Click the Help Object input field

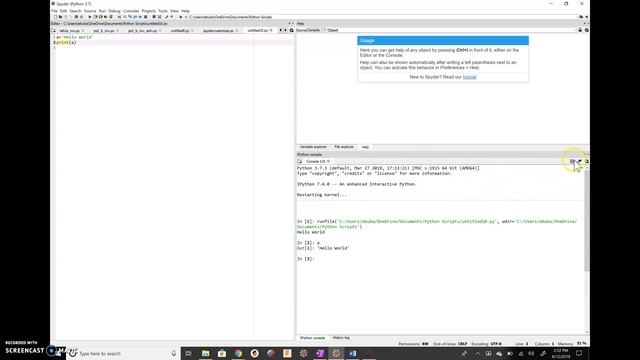[456, 30]
